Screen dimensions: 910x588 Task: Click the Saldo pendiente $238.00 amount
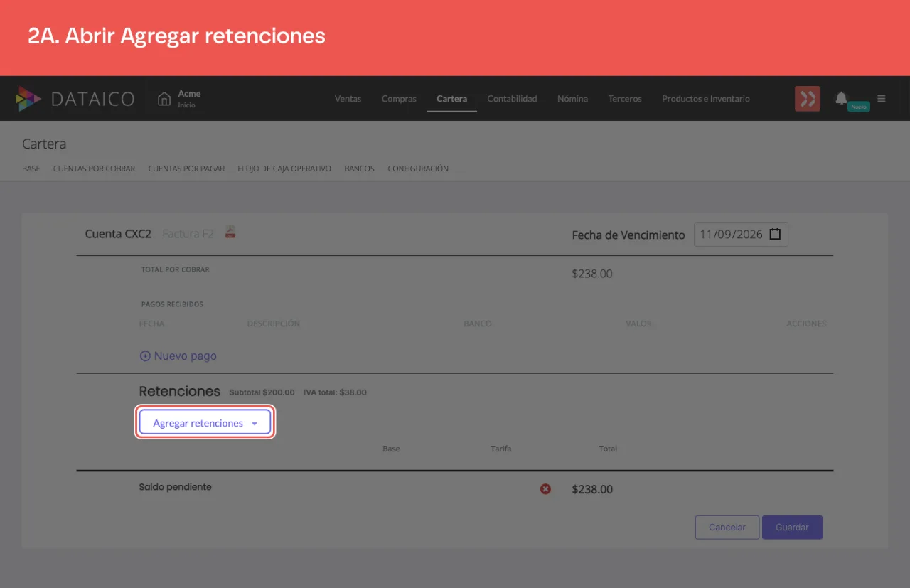[x=592, y=489]
